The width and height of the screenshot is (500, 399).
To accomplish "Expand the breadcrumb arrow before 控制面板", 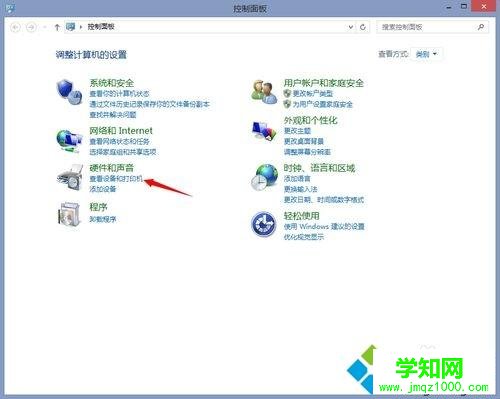I will point(81,27).
